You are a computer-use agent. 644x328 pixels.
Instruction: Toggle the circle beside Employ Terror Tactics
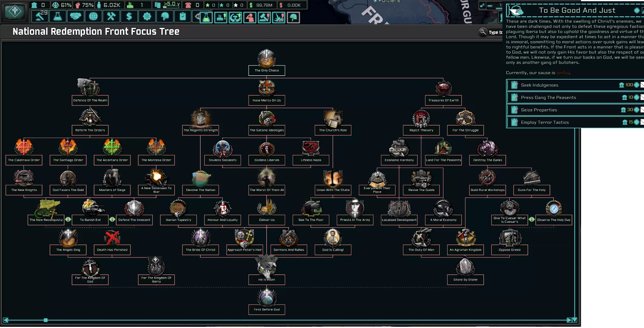coord(636,122)
